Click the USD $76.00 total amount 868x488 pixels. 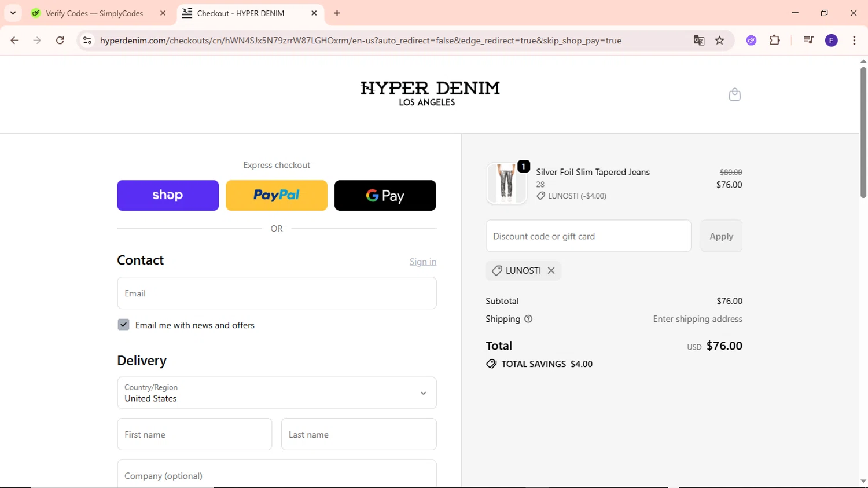(715, 346)
